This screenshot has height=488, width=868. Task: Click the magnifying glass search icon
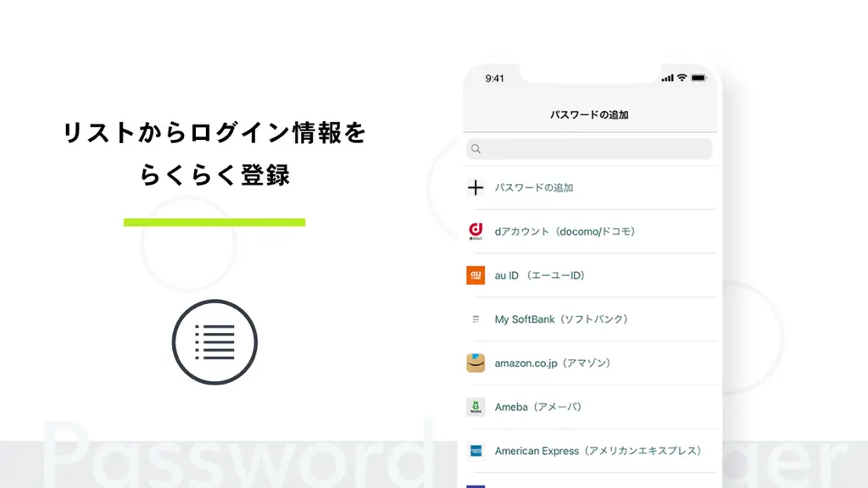point(476,149)
